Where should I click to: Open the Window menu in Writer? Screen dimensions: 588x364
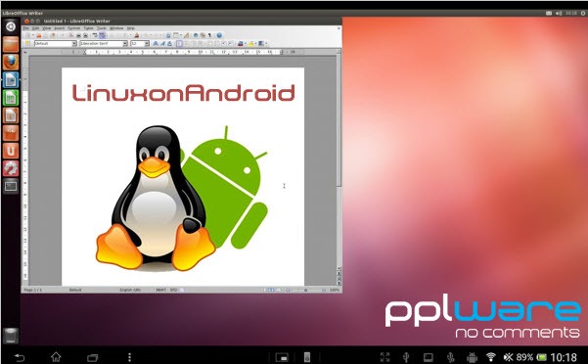tap(116, 28)
